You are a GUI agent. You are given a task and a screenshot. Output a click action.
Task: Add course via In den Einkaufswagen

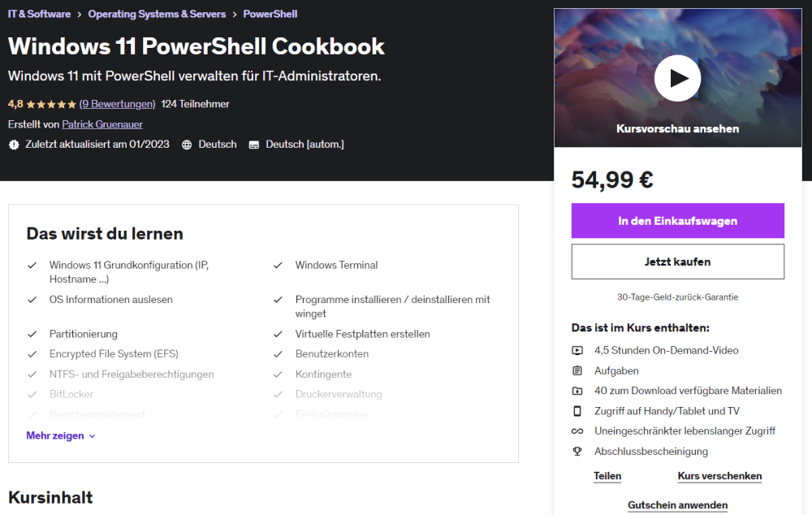coord(677,221)
